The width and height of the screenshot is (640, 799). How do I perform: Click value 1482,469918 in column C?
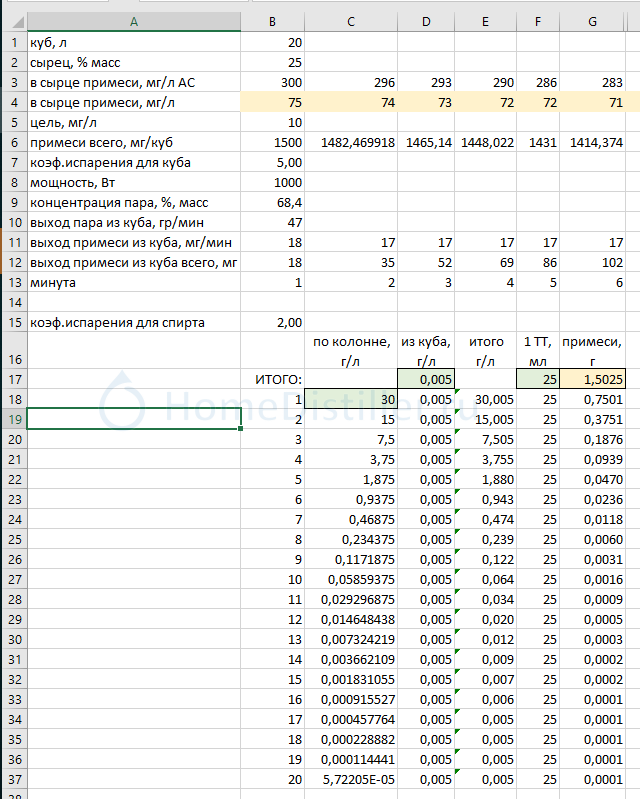click(x=351, y=142)
